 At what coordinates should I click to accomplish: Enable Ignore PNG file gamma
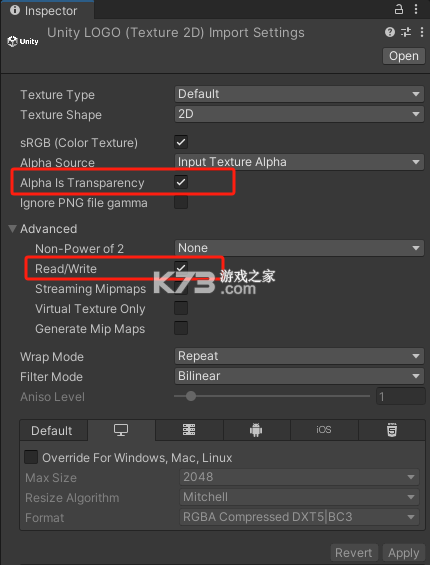181,202
